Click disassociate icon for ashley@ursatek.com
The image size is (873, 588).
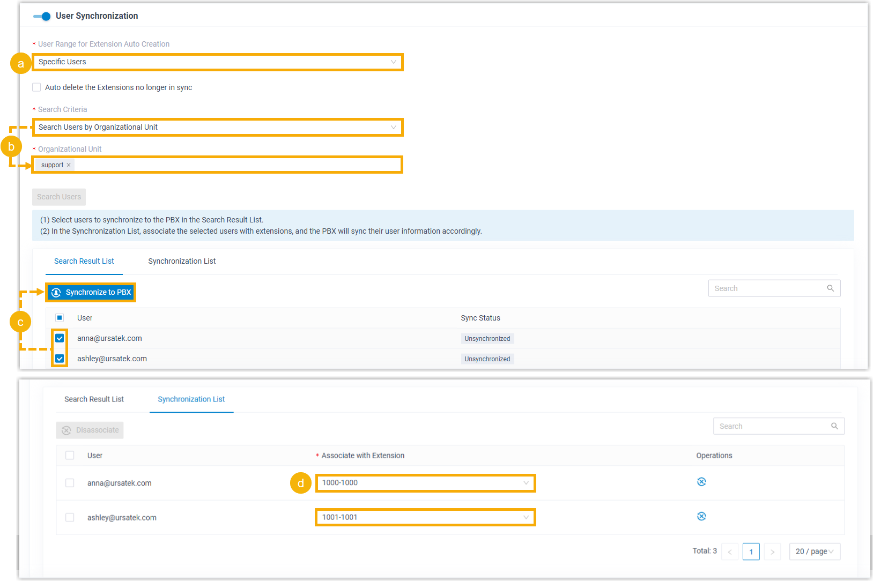[x=701, y=517]
